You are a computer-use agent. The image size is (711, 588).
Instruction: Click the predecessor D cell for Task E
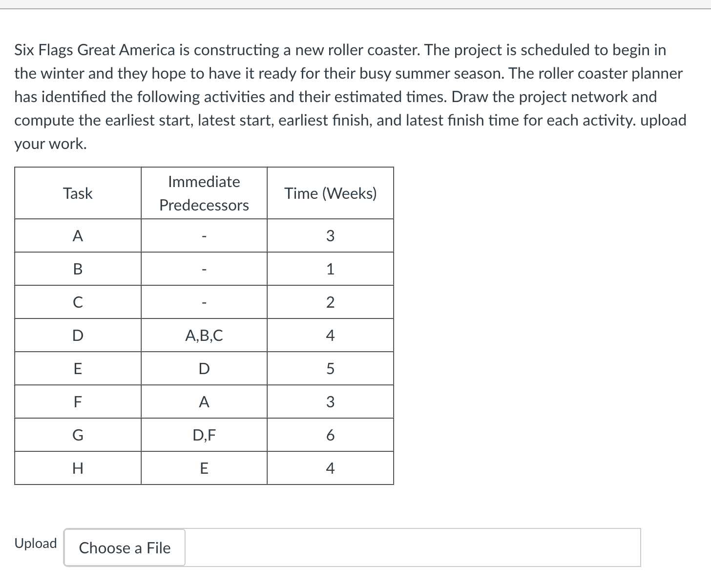(x=204, y=369)
